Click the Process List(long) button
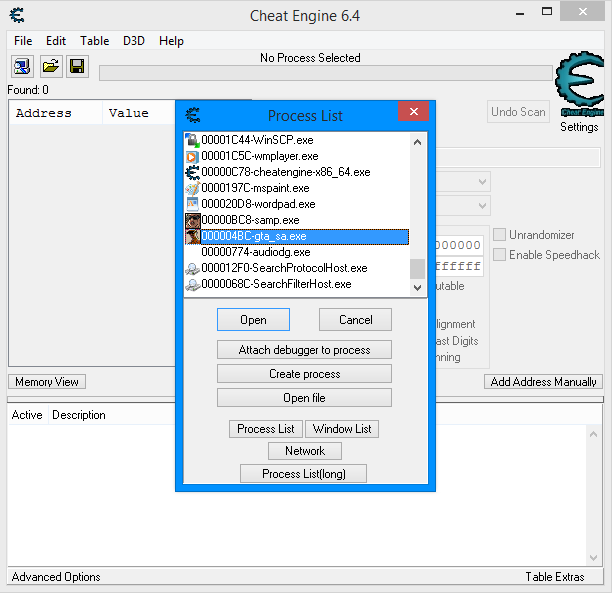Viewport: 612px width, 593px height. [x=303, y=474]
